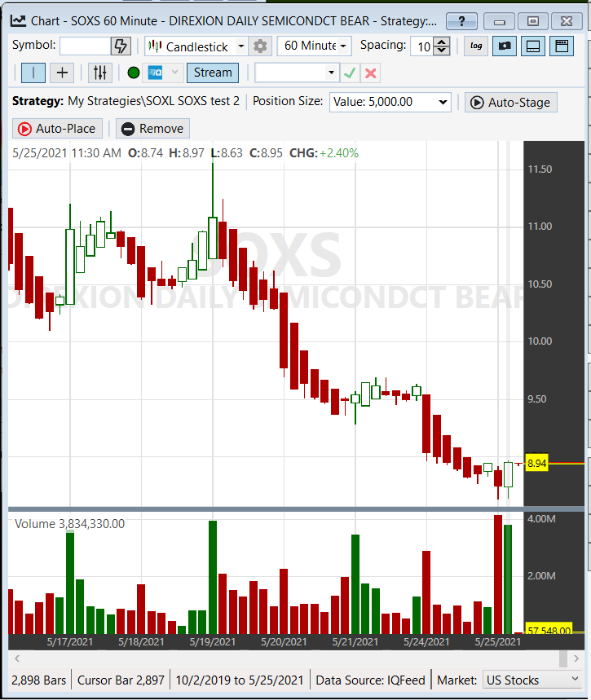
Task: Click the Cursor Bar 2,897 status entry
Action: pyautogui.click(x=121, y=680)
